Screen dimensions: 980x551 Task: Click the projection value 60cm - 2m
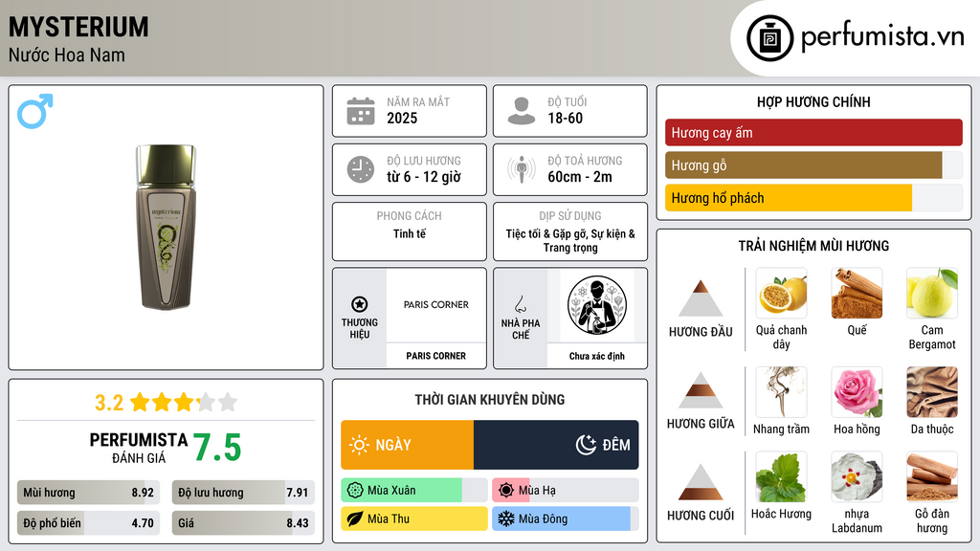(x=580, y=177)
